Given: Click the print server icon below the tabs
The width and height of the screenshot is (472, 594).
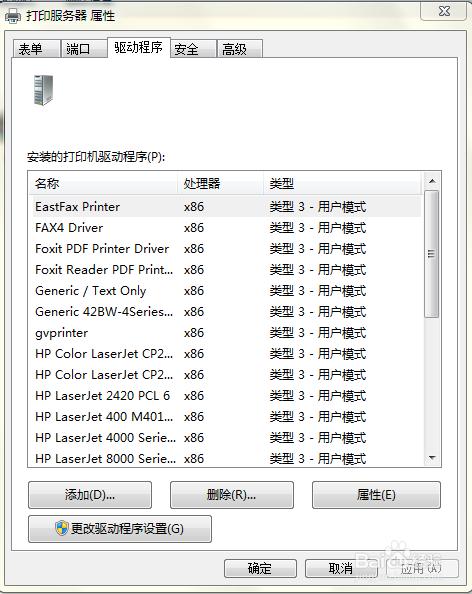Looking at the screenshot, I should click(43, 90).
